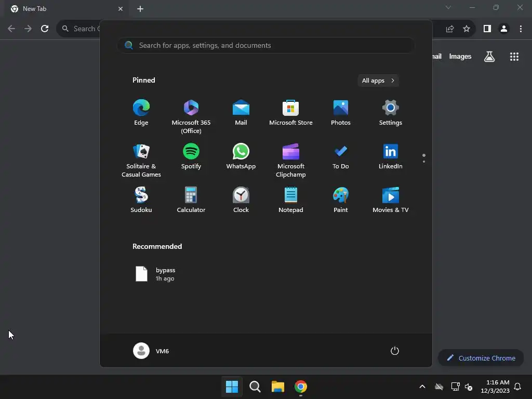Open Microsoft Clipchamp

tap(291, 161)
